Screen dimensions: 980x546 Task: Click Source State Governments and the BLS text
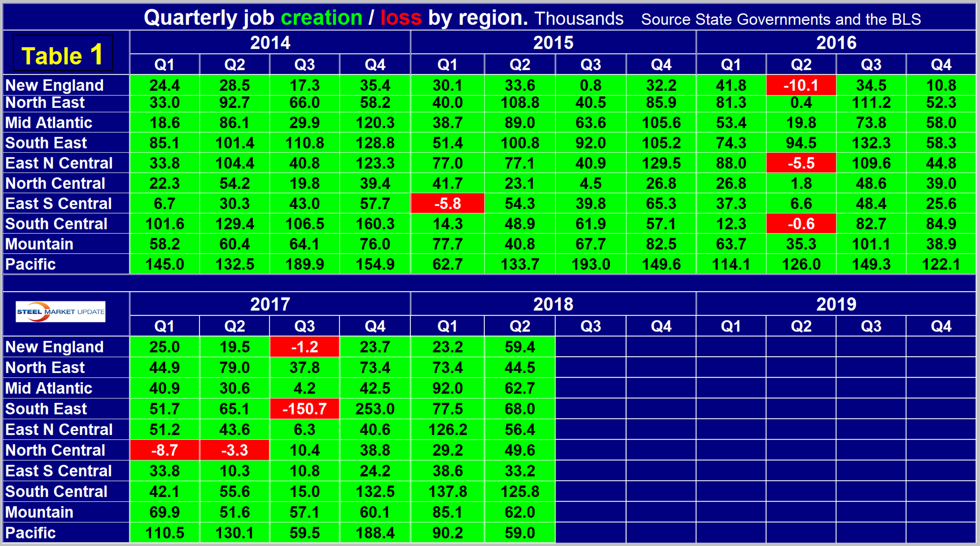780,19
